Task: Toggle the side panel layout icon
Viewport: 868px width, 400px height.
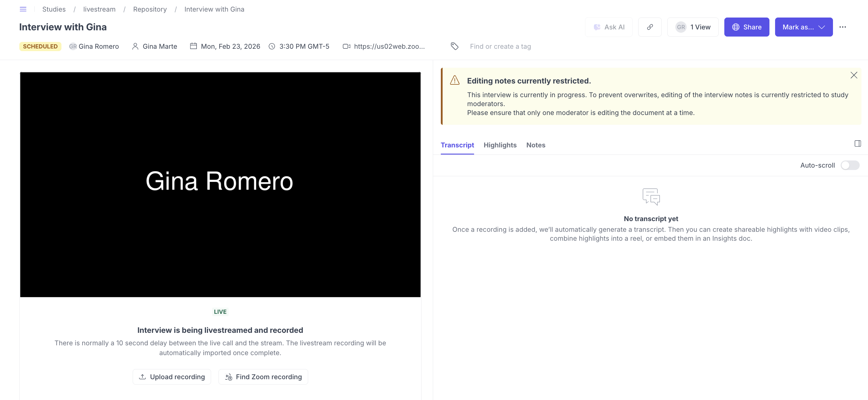Action: pos(858,144)
